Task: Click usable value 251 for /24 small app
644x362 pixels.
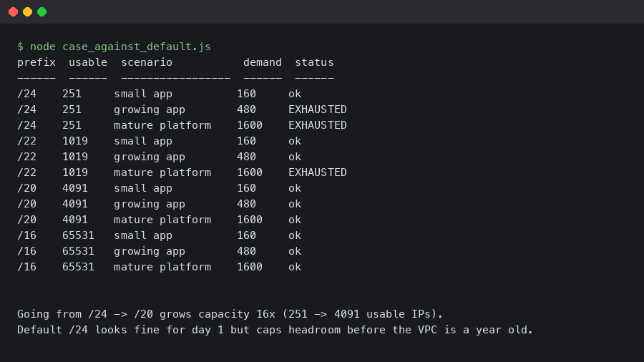Action: click(x=72, y=94)
